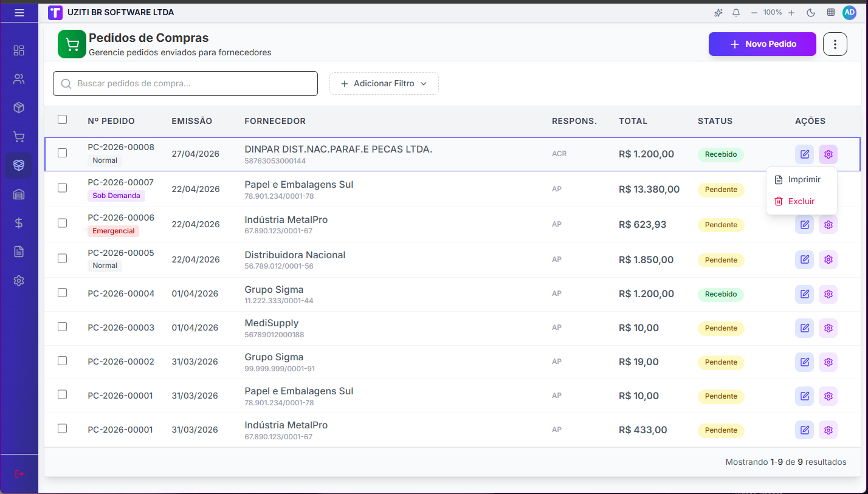Open the gear actions icon for the MediSupply order
868x494 pixels.
click(x=828, y=329)
